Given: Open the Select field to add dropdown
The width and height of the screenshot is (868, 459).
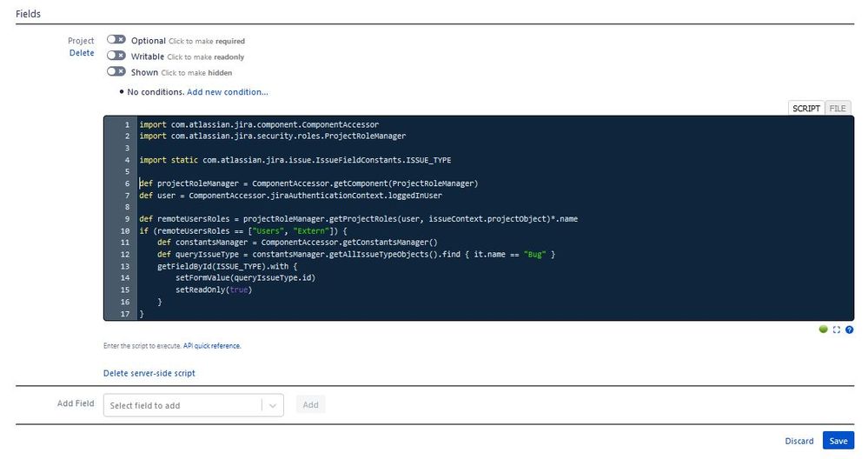Looking at the screenshot, I should [x=193, y=405].
